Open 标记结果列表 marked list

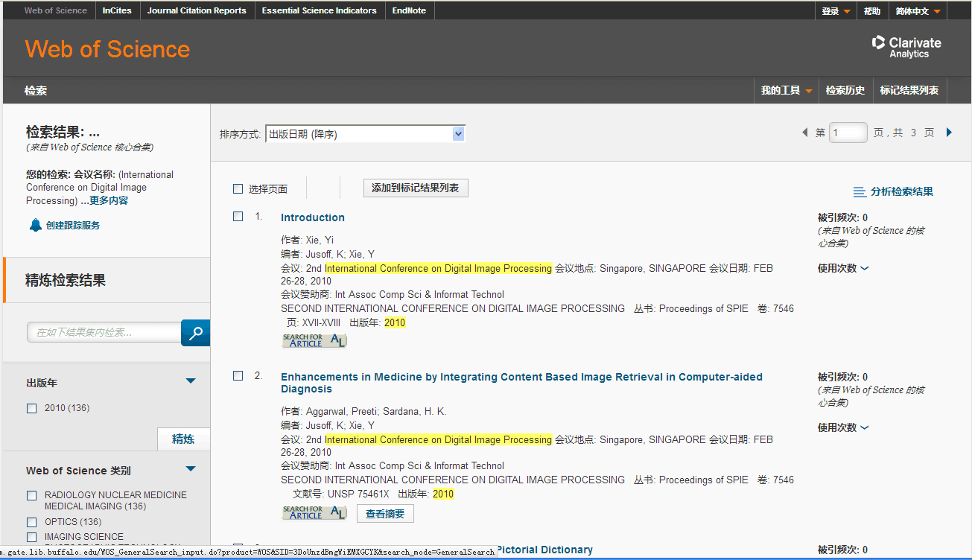tap(909, 90)
